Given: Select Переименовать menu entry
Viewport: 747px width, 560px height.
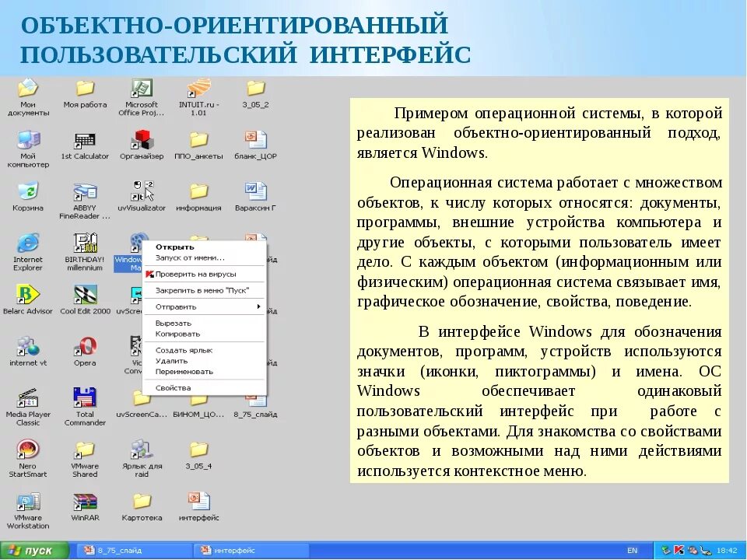Looking at the screenshot, I should point(204,372).
